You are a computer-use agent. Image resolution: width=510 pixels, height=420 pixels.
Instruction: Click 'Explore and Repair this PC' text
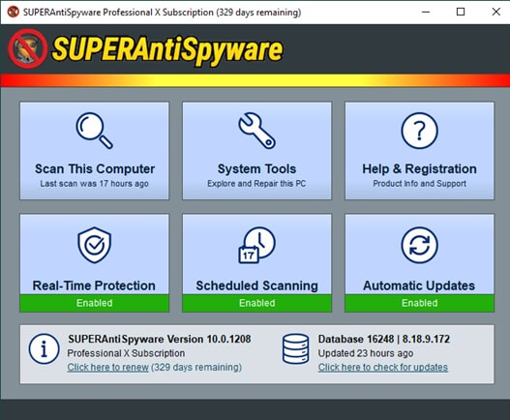pyautogui.click(x=256, y=184)
